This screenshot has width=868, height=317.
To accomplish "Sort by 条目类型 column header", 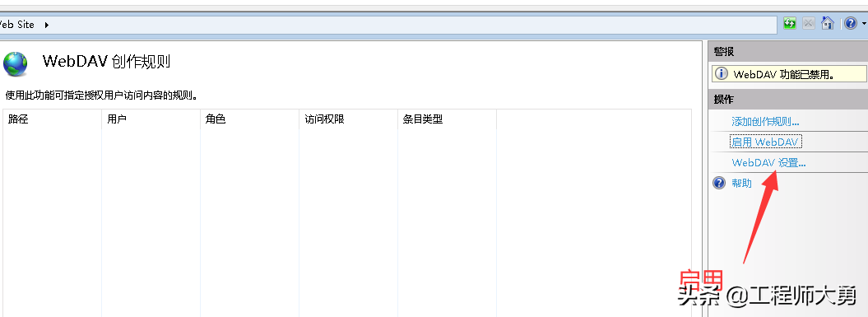I will tap(447, 119).
